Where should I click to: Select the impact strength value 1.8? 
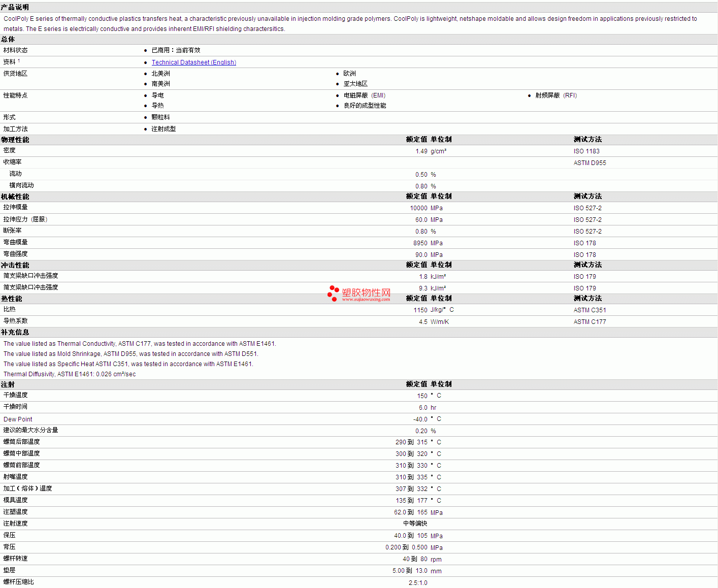tap(423, 277)
